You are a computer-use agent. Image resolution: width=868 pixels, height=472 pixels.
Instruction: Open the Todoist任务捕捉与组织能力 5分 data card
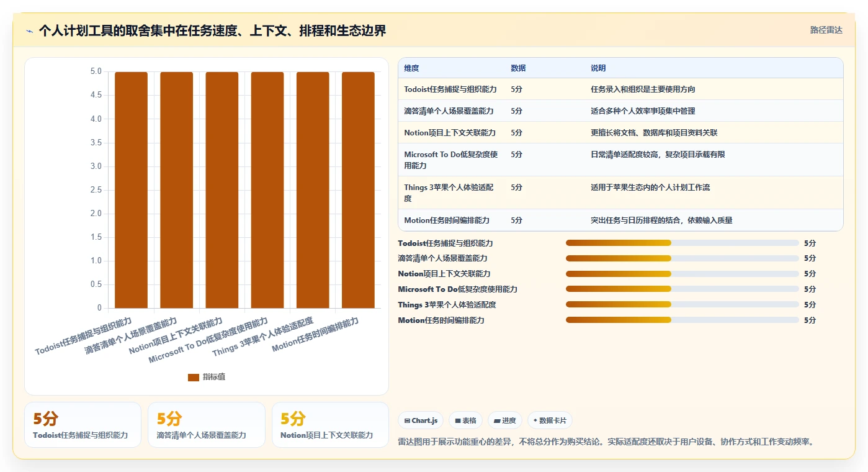[x=83, y=425]
